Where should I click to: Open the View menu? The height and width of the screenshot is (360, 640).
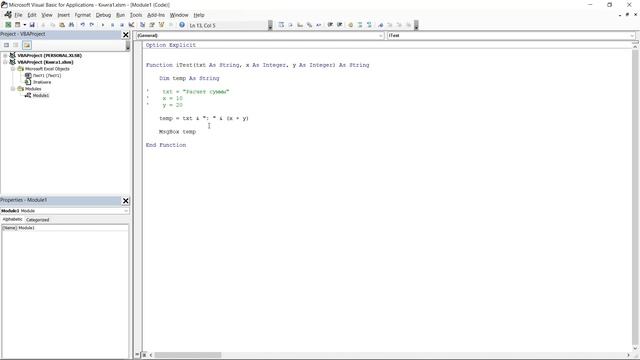(x=47, y=15)
